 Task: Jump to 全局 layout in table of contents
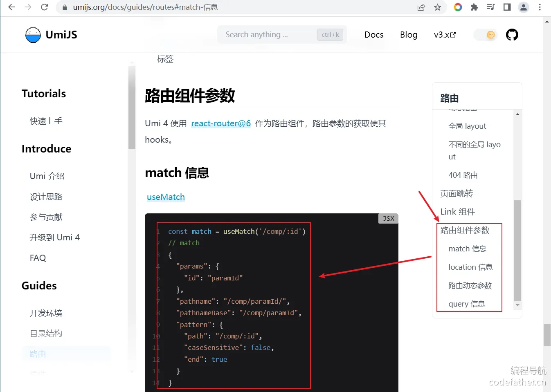[467, 126]
